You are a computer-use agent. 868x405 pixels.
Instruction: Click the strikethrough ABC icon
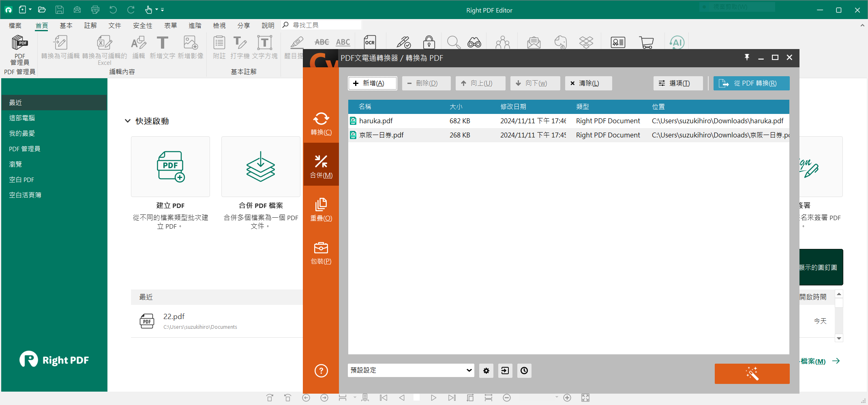[x=322, y=42]
